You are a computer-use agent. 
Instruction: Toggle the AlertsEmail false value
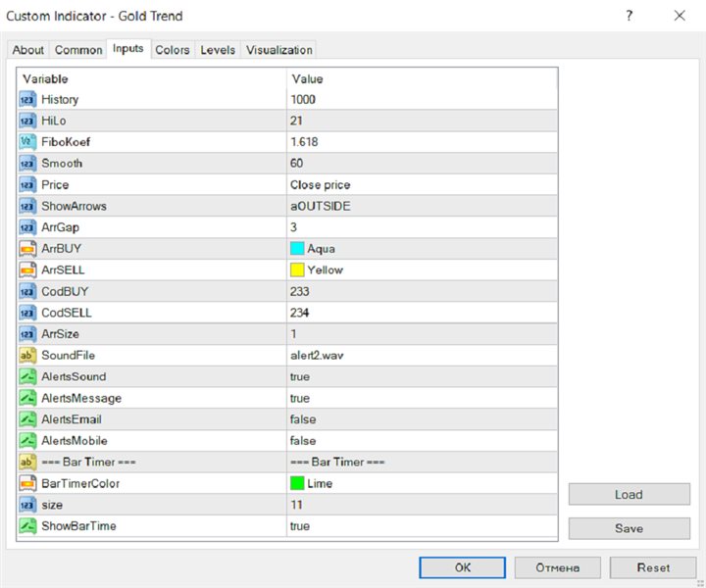422,419
